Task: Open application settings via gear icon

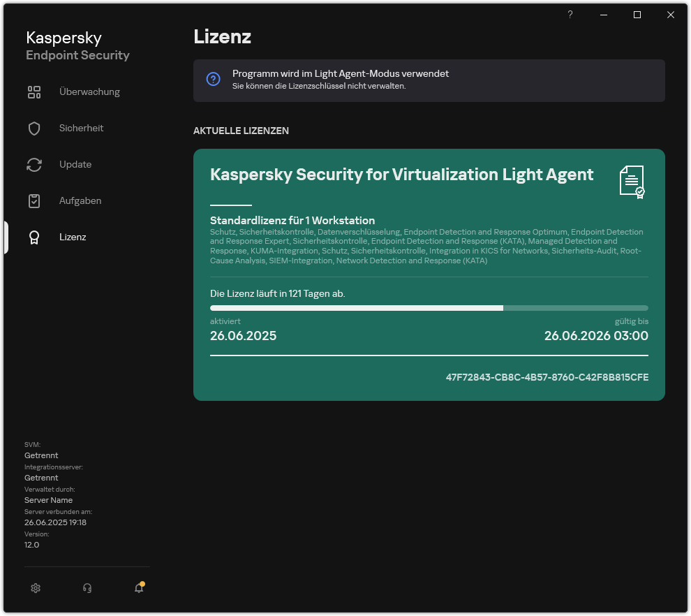Action: click(x=36, y=588)
